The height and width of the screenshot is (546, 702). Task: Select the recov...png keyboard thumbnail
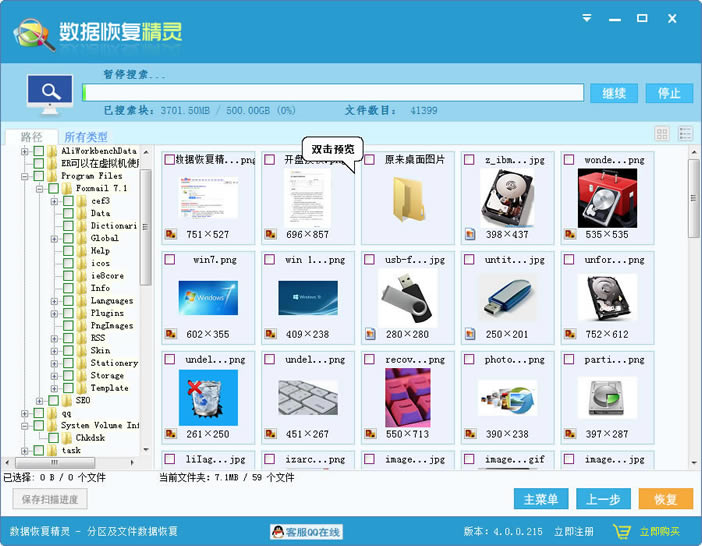click(407, 397)
